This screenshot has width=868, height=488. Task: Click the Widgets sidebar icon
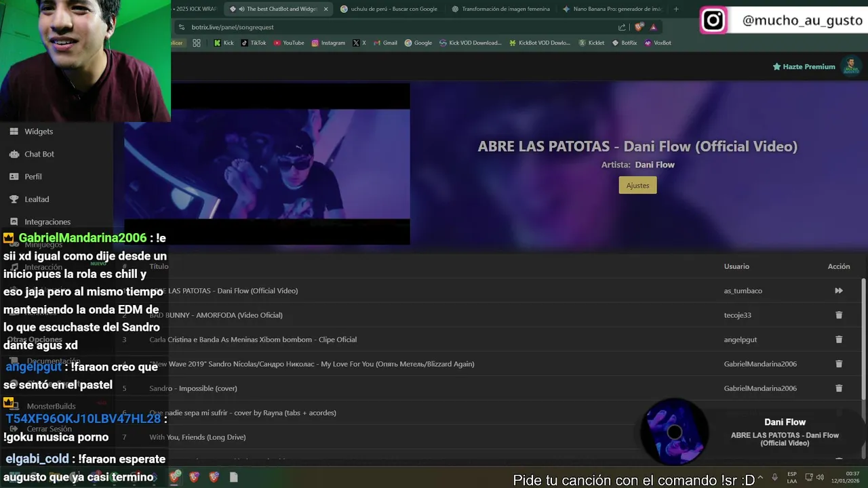click(x=14, y=131)
